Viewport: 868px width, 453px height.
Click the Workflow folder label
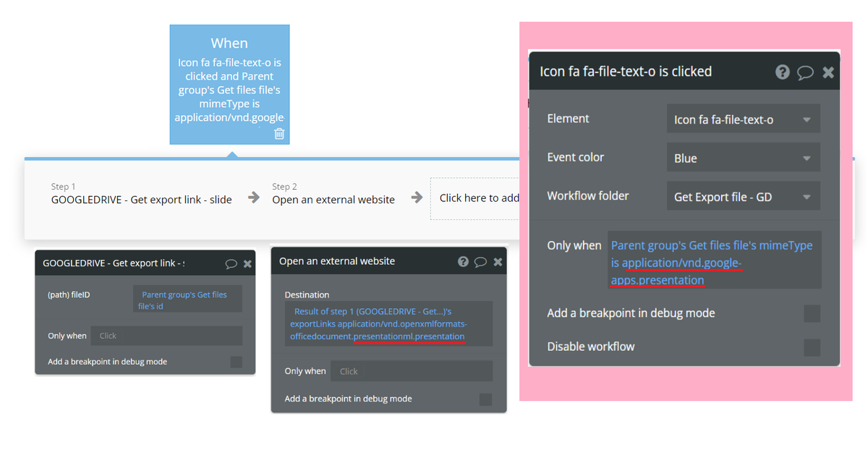[588, 195]
